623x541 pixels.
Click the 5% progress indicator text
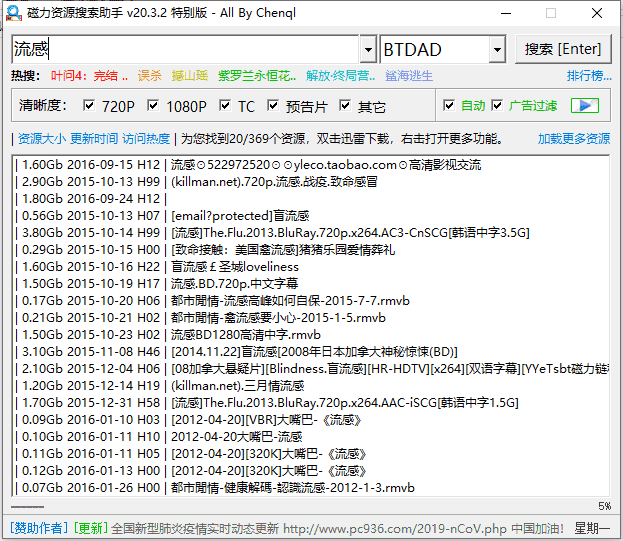pyautogui.click(x=605, y=506)
